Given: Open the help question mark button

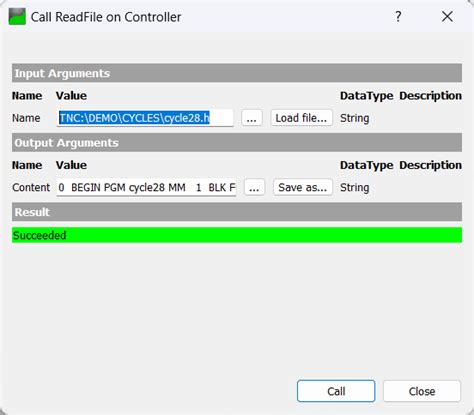Looking at the screenshot, I should [398, 16].
